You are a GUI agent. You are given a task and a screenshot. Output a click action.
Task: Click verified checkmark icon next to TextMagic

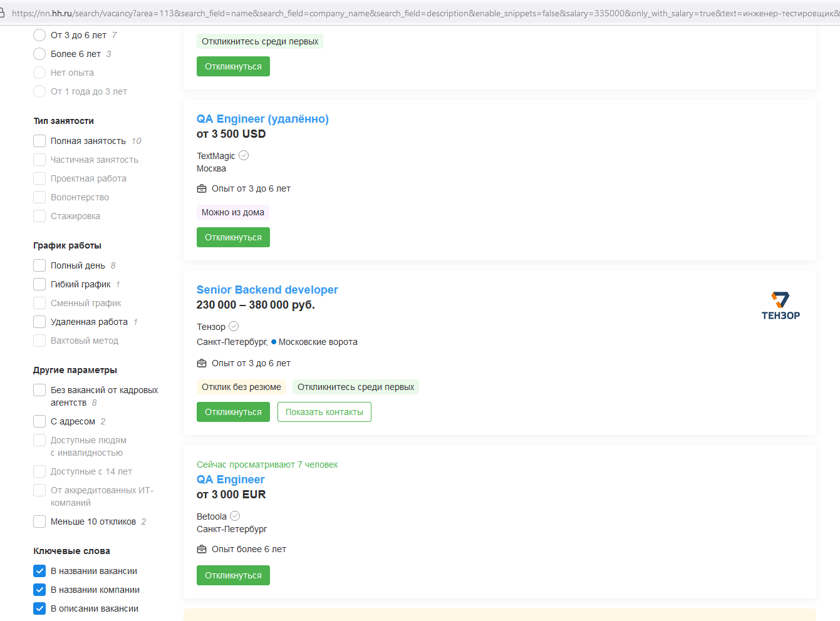click(x=244, y=155)
